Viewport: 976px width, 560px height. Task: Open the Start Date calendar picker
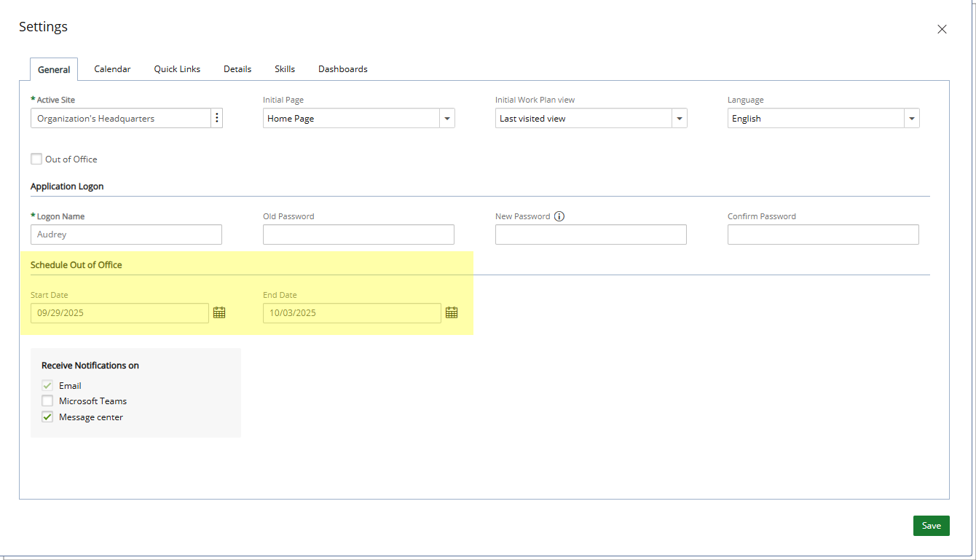219,312
